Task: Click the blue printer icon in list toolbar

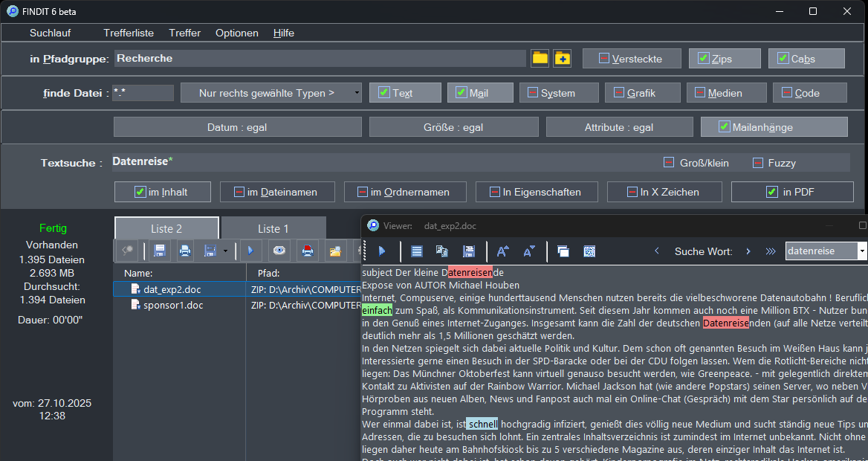Action: 185,251
